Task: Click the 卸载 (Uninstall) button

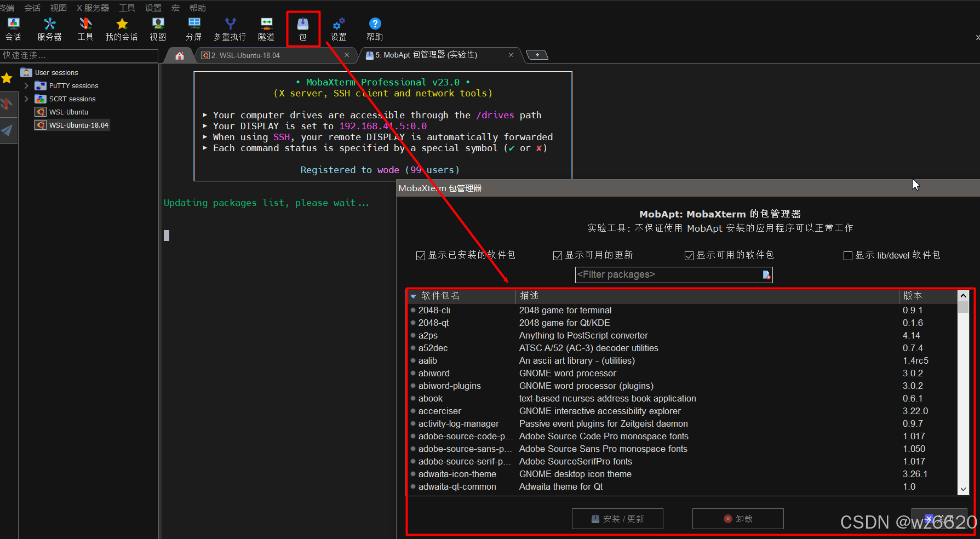Action: (x=738, y=519)
